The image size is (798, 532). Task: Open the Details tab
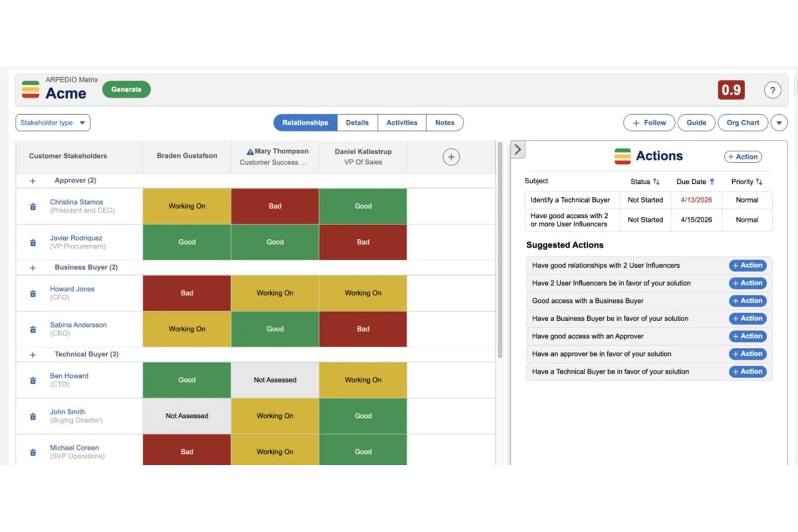(x=357, y=123)
